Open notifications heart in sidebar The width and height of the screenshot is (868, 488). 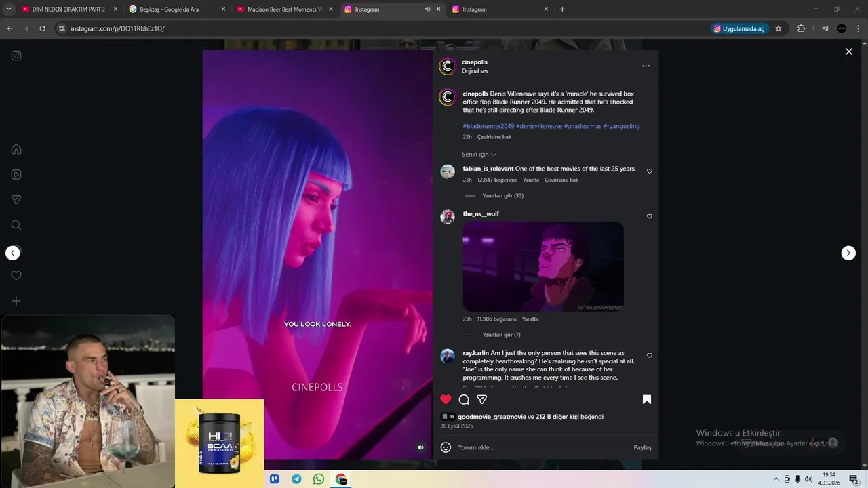click(16, 276)
